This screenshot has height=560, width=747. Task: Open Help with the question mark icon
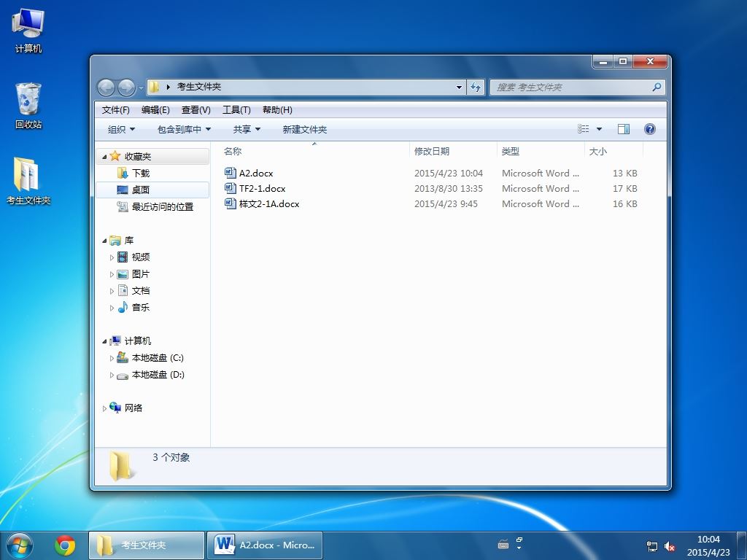pyautogui.click(x=649, y=129)
